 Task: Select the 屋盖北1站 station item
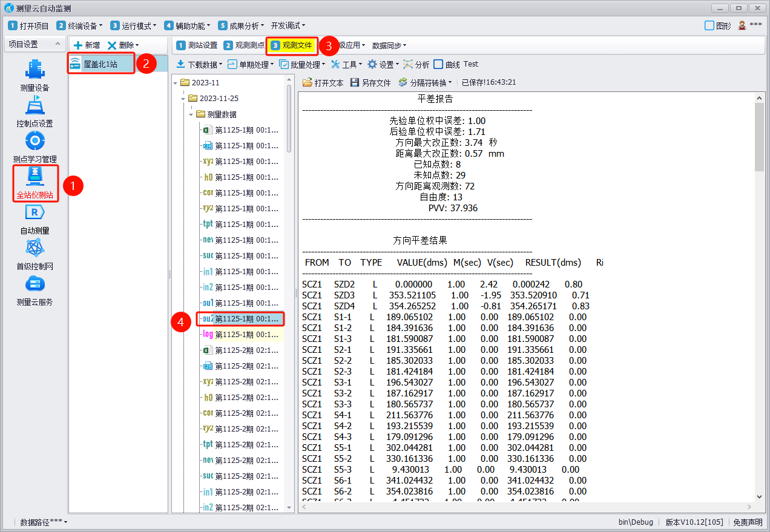[100, 64]
